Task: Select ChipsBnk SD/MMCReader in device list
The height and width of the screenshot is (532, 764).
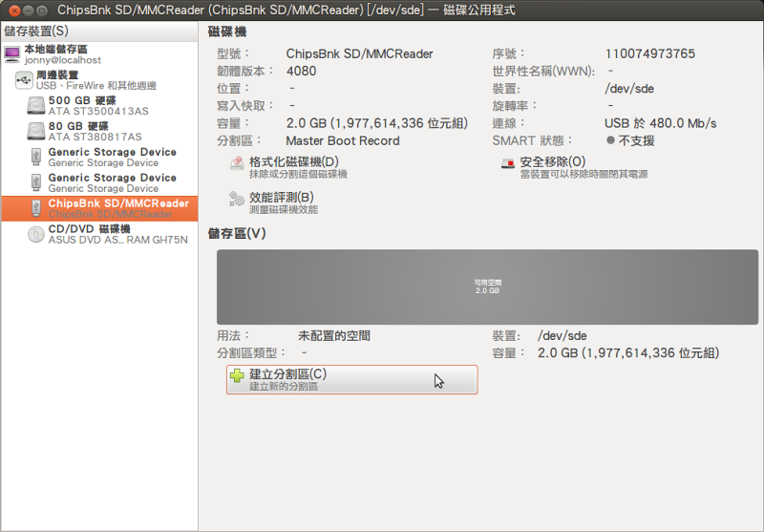Action: pyautogui.click(x=99, y=208)
